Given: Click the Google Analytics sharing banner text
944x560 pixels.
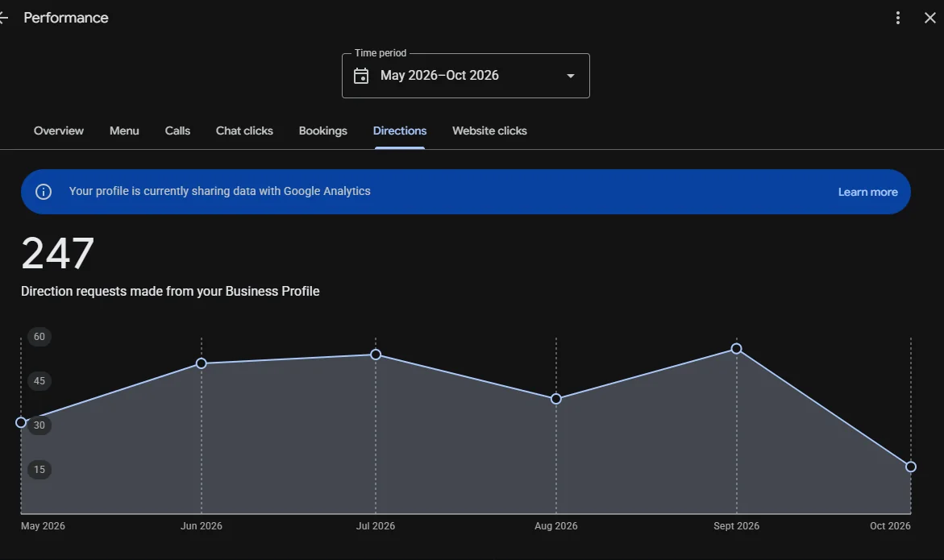Looking at the screenshot, I should (x=220, y=191).
